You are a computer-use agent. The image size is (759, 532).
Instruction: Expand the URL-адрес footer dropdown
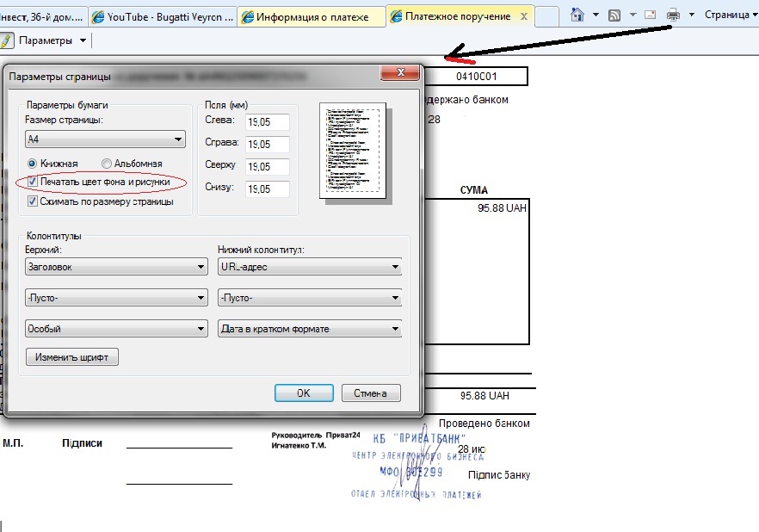click(311, 267)
